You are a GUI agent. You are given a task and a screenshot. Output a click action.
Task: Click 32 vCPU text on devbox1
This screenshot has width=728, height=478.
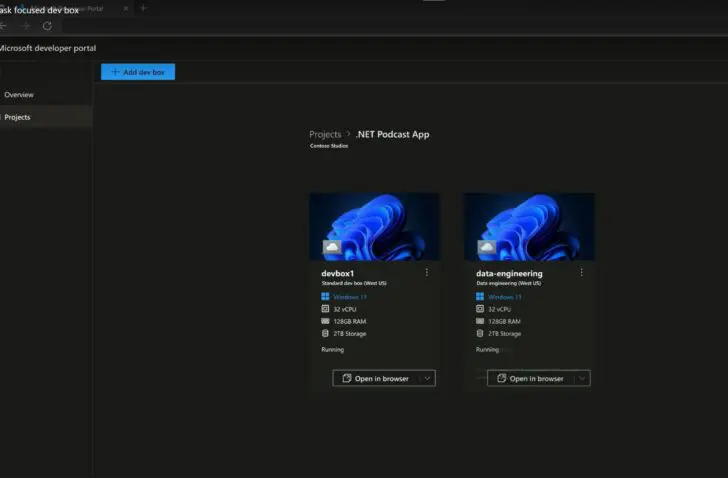pos(344,309)
